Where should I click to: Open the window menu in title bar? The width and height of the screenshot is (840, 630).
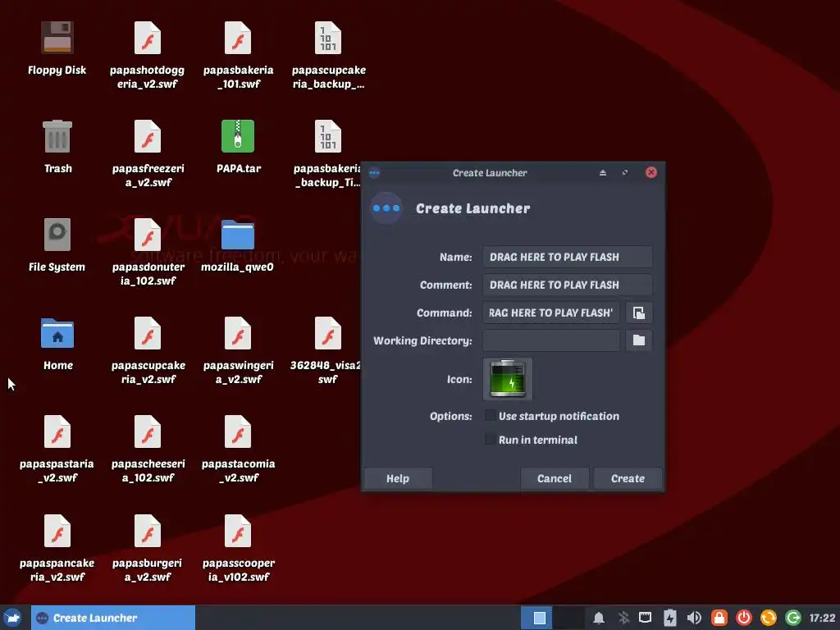click(374, 172)
